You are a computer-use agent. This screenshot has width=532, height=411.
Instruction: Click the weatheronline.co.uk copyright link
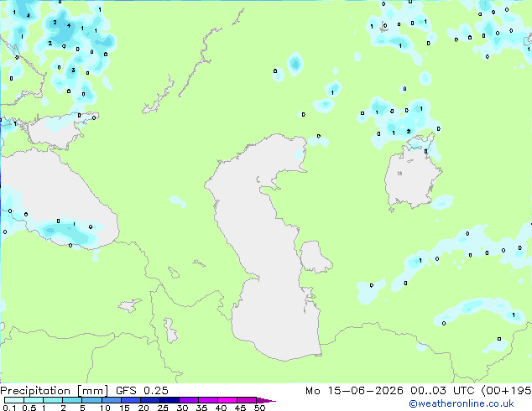tap(462, 403)
